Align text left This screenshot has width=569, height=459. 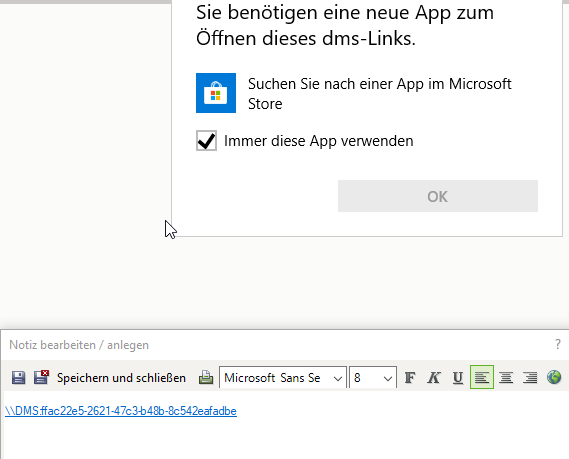[x=482, y=377]
